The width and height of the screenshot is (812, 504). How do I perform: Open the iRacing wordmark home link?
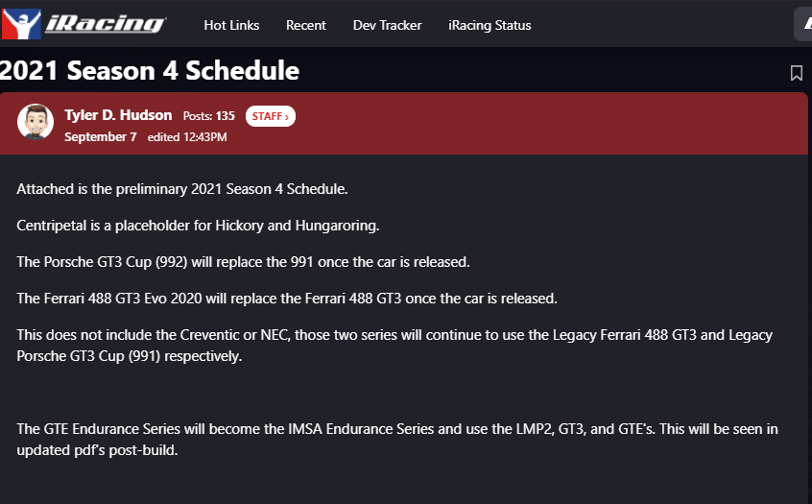tap(106, 24)
